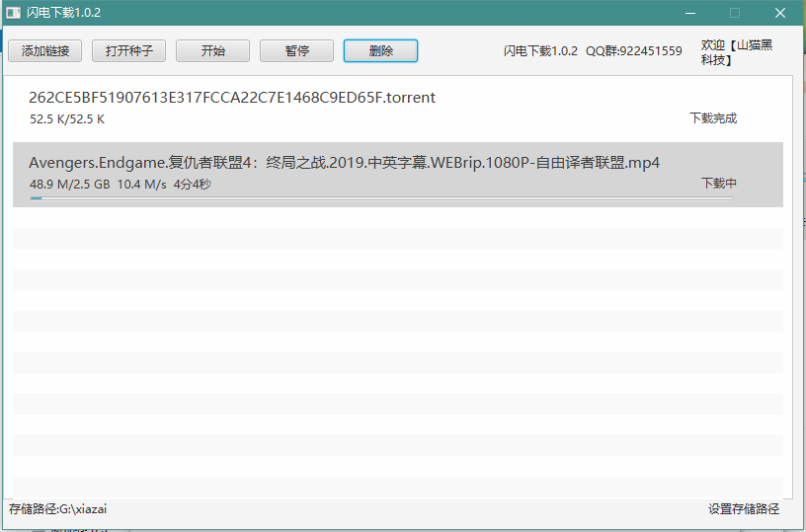Select the .torrent file name row
Screen dimensions: 806x532
398,110
